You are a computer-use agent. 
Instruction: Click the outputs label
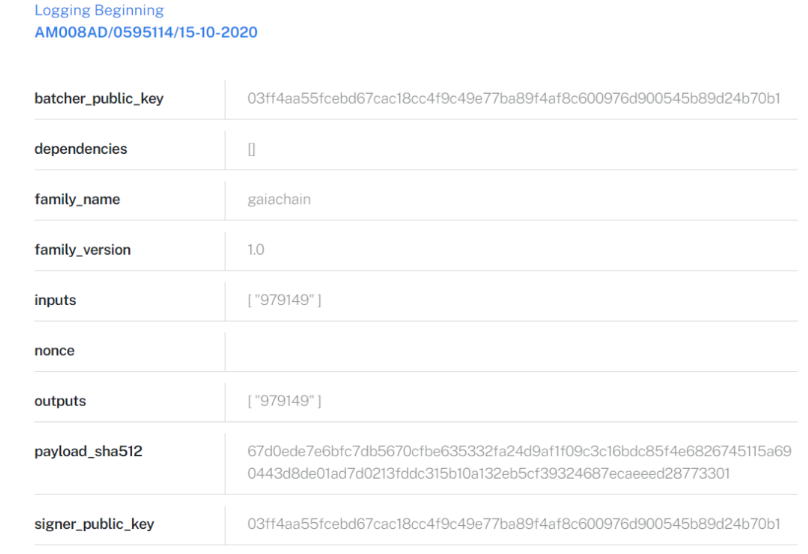coord(60,401)
